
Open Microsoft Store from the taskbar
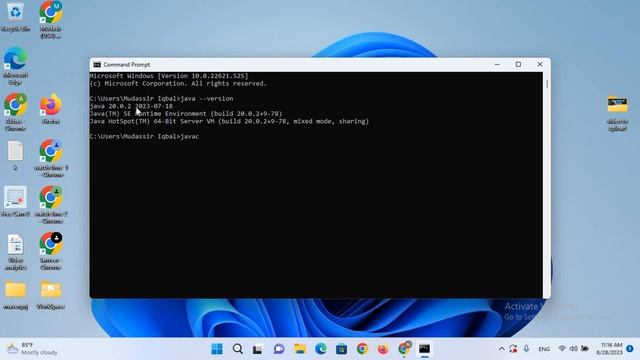click(x=342, y=349)
